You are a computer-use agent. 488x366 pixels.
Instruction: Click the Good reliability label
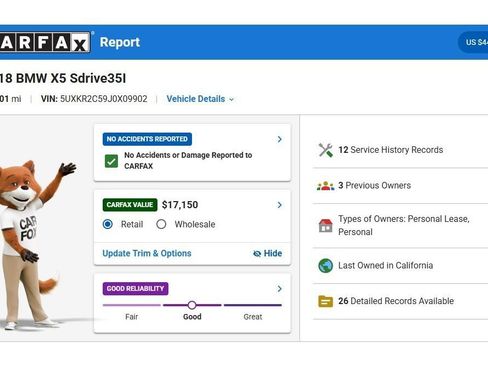click(x=192, y=317)
